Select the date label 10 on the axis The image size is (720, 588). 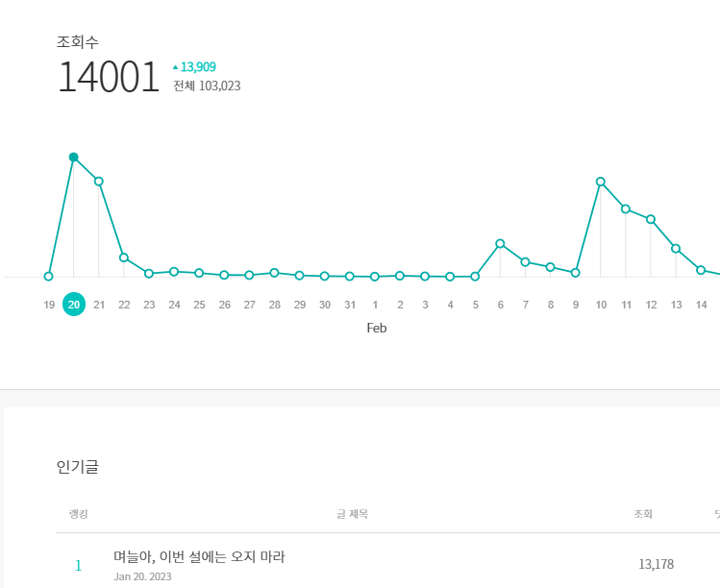tap(601, 305)
